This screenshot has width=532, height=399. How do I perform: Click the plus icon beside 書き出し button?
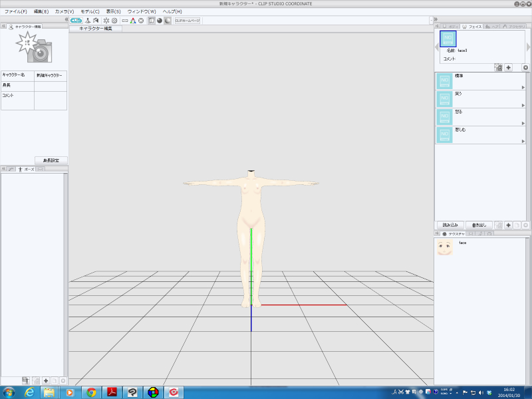[508, 225]
